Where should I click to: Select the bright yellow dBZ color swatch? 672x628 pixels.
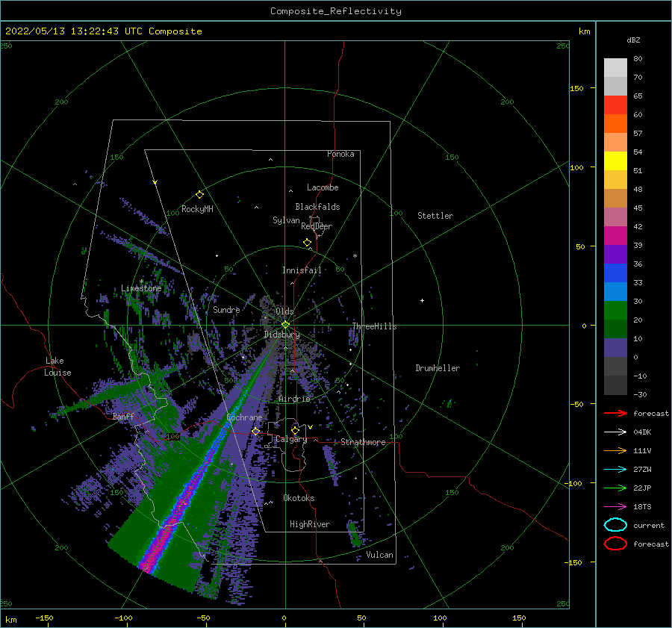(x=615, y=161)
